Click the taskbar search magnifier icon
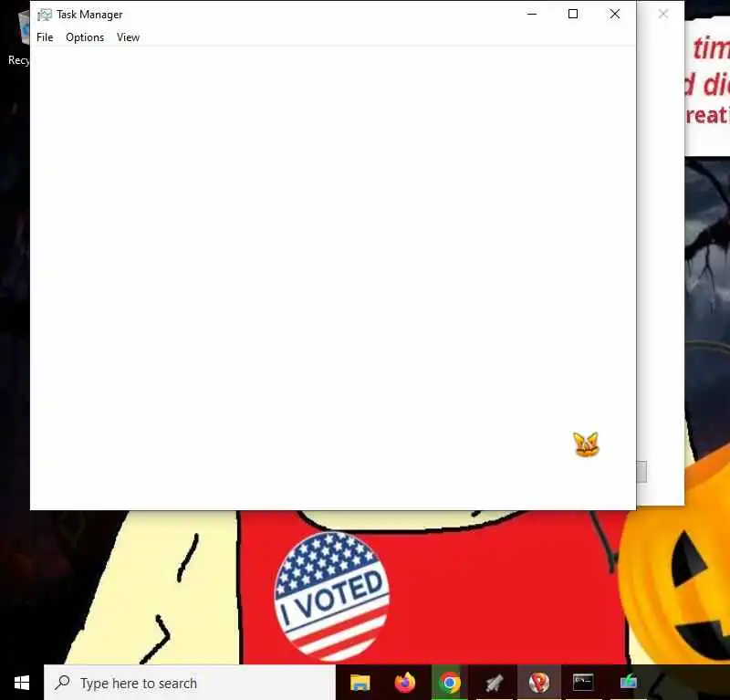The image size is (730, 700). tap(62, 683)
